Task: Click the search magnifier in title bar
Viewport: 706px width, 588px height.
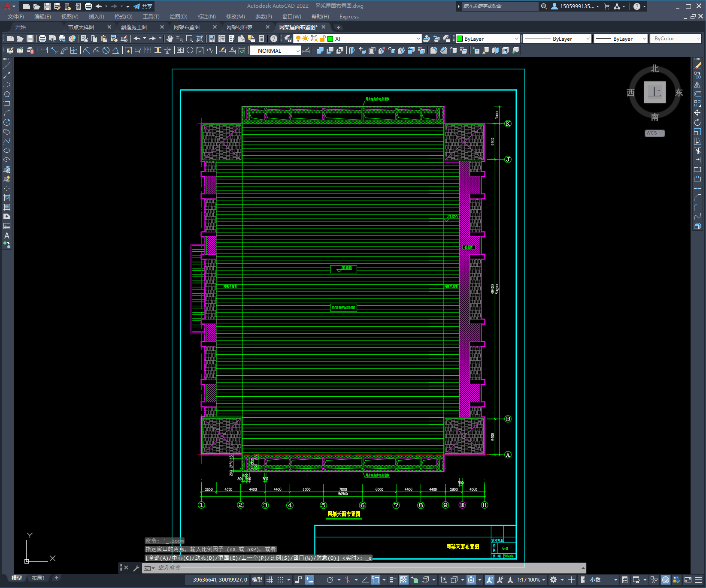Action: [544, 6]
